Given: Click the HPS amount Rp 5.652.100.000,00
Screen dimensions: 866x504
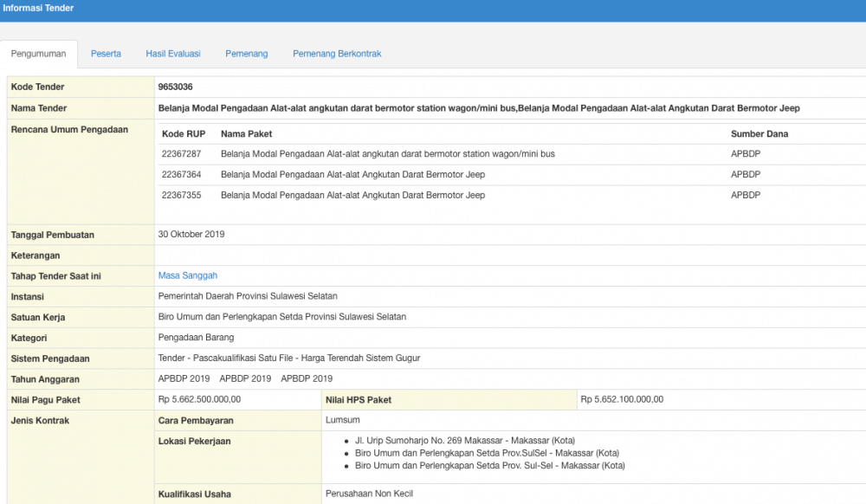Looking at the screenshot, I should tap(622, 400).
